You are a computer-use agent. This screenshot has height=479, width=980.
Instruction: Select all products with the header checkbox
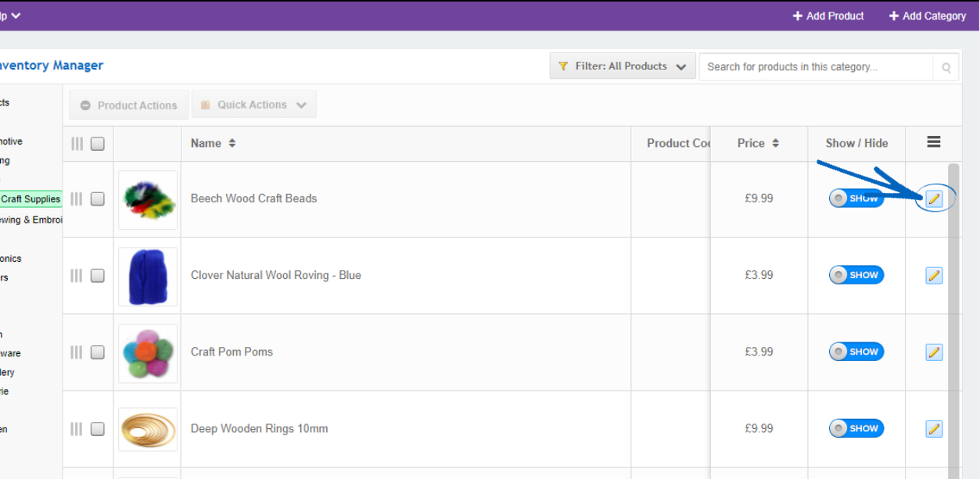[97, 143]
